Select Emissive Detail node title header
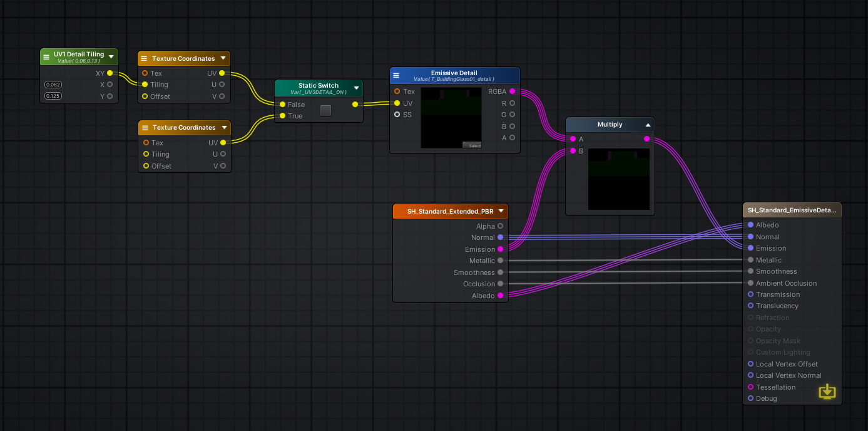 [454, 75]
